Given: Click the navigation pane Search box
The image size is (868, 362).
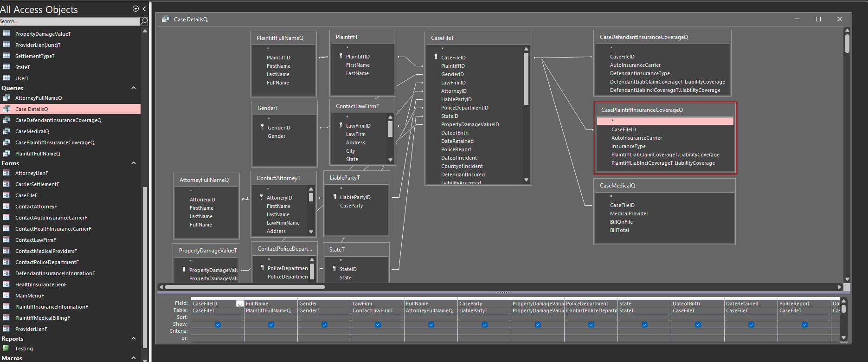Looking at the screenshot, I should coord(70,21).
